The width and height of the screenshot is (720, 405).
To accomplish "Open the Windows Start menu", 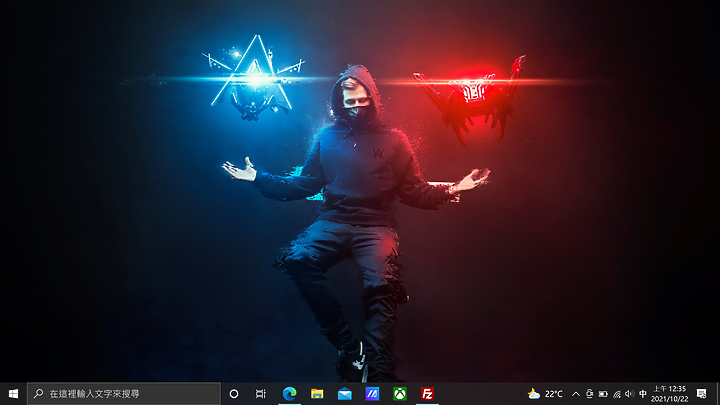I will click(13, 394).
